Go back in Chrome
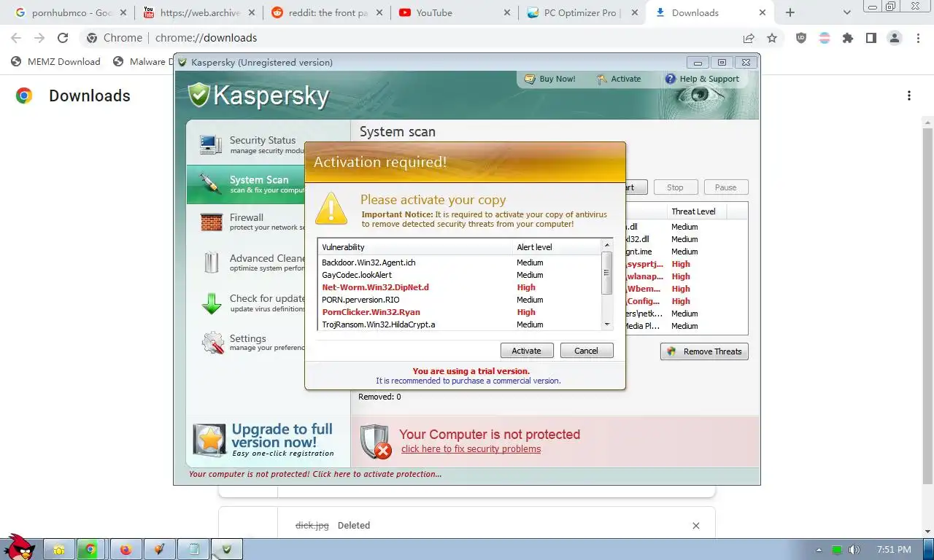The width and height of the screenshot is (934, 560). pyautogui.click(x=16, y=38)
